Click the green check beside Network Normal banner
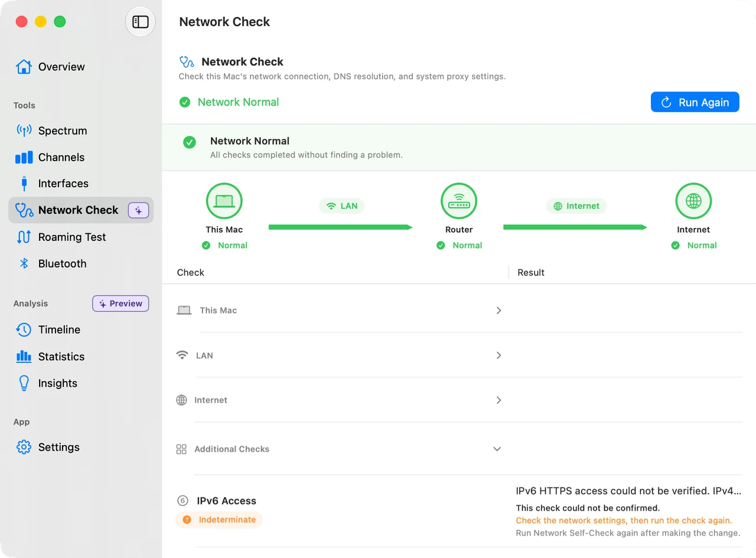Screen dimensions: 756x558 (190, 142)
